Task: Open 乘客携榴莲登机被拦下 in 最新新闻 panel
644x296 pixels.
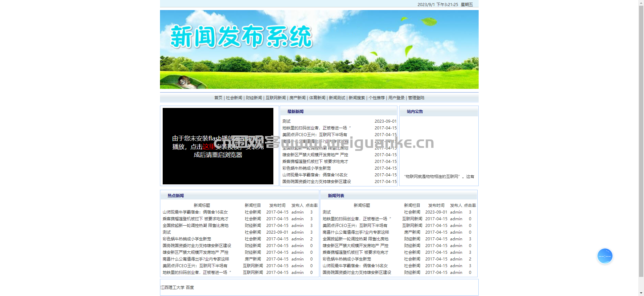Action: [x=315, y=162]
